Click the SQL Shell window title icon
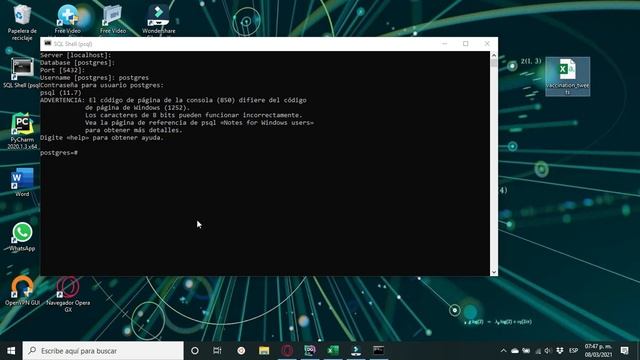This screenshot has height=360, width=640. 48,43
